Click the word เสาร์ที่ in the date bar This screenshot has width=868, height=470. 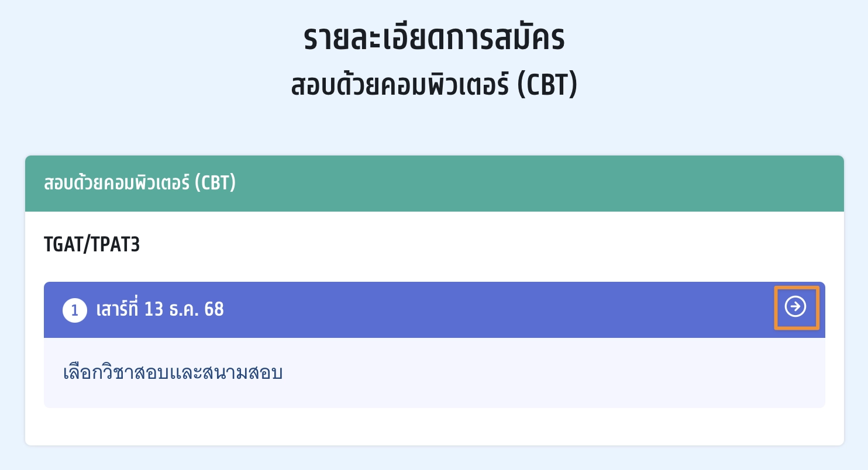[x=117, y=309]
